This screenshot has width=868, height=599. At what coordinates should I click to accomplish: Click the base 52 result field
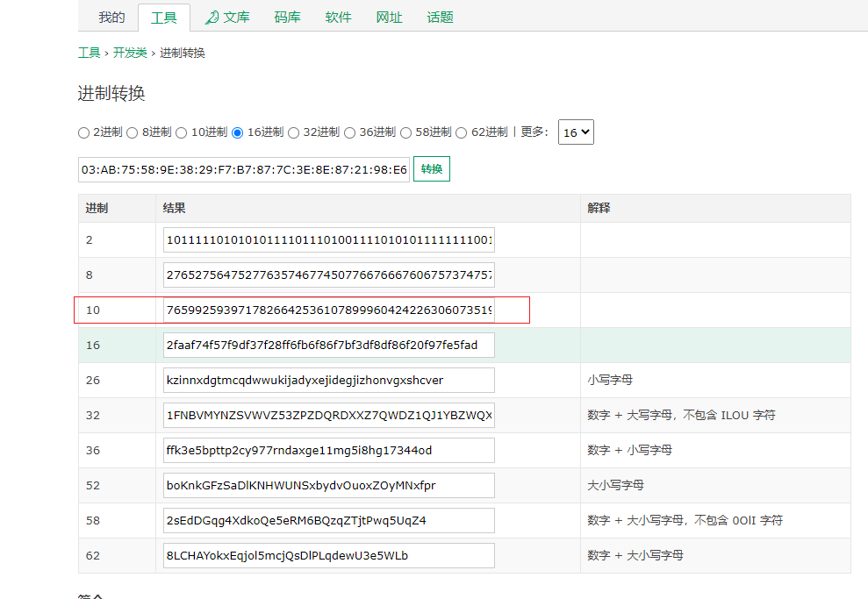coord(329,486)
